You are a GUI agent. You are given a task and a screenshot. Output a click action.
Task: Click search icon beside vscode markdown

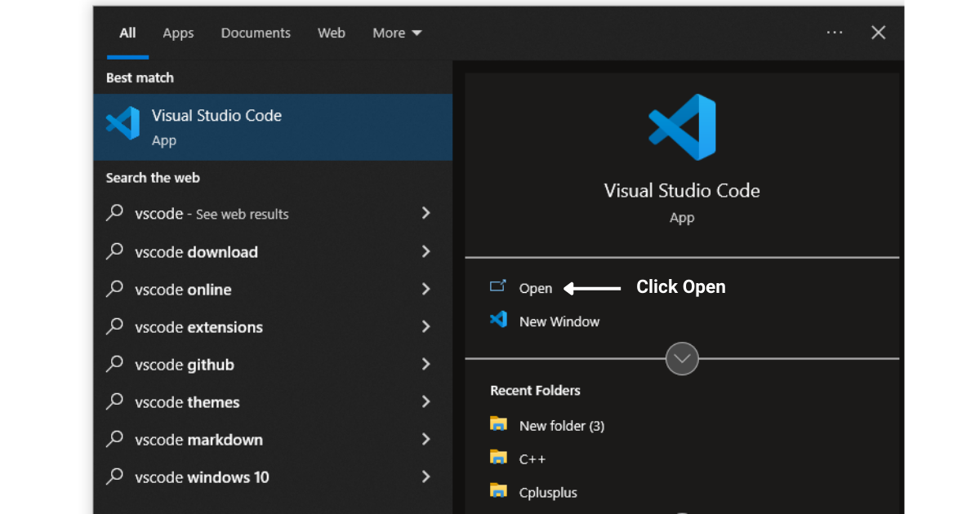(115, 439)
